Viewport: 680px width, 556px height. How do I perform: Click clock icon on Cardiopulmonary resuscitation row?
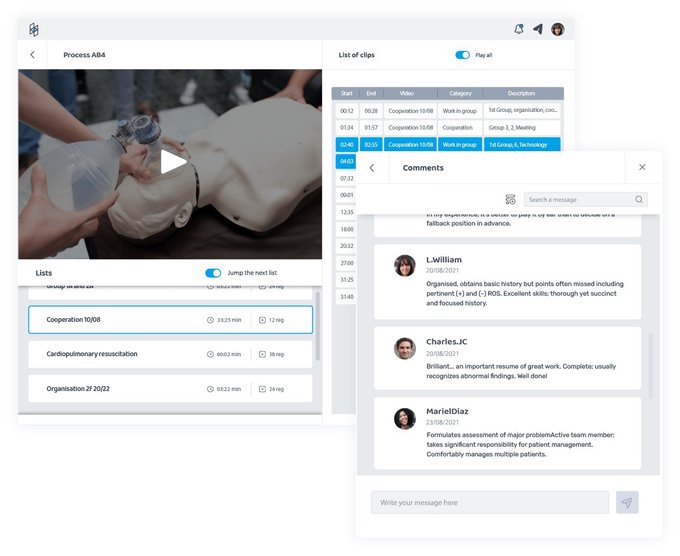[210, 354]
